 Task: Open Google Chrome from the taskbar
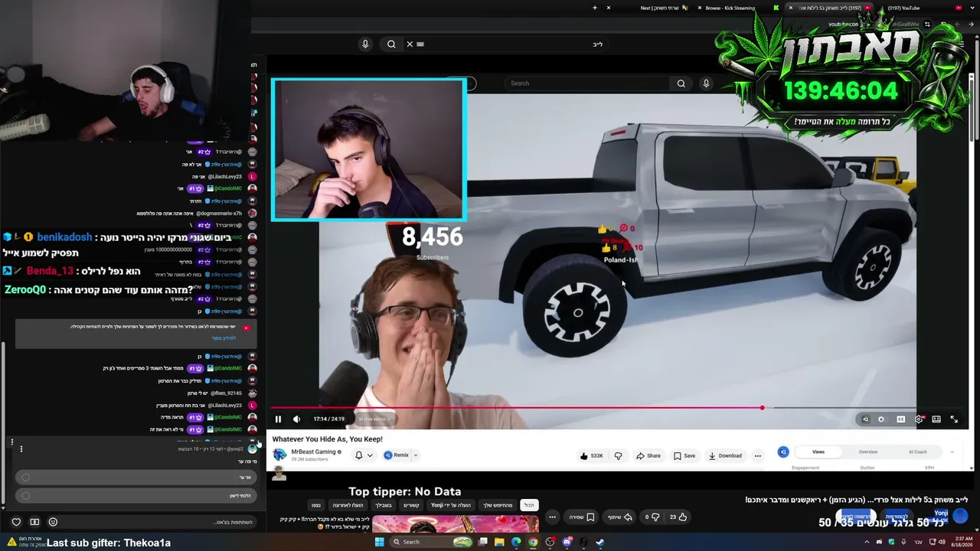[533, 543]
